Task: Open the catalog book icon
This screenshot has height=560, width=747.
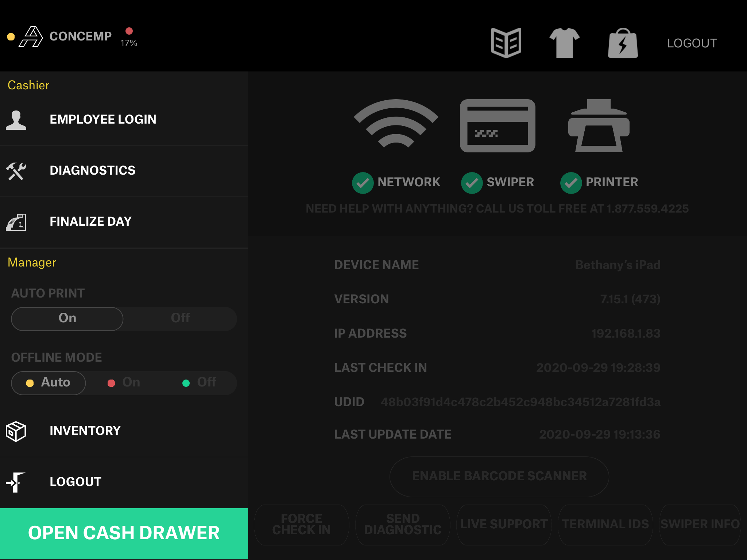Action: pos(506,43)
